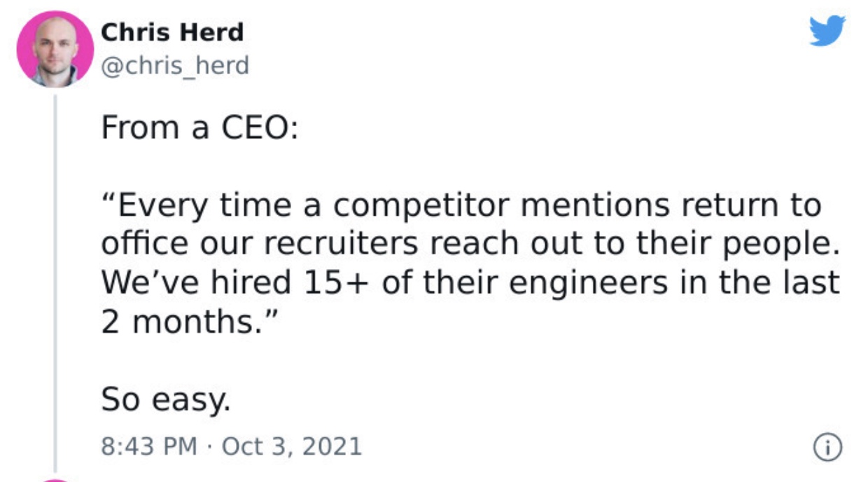868x482 pixels.
Task: Click the Oct 3, 2021 date
Action: pyautogui.click(x=292, y=446)
